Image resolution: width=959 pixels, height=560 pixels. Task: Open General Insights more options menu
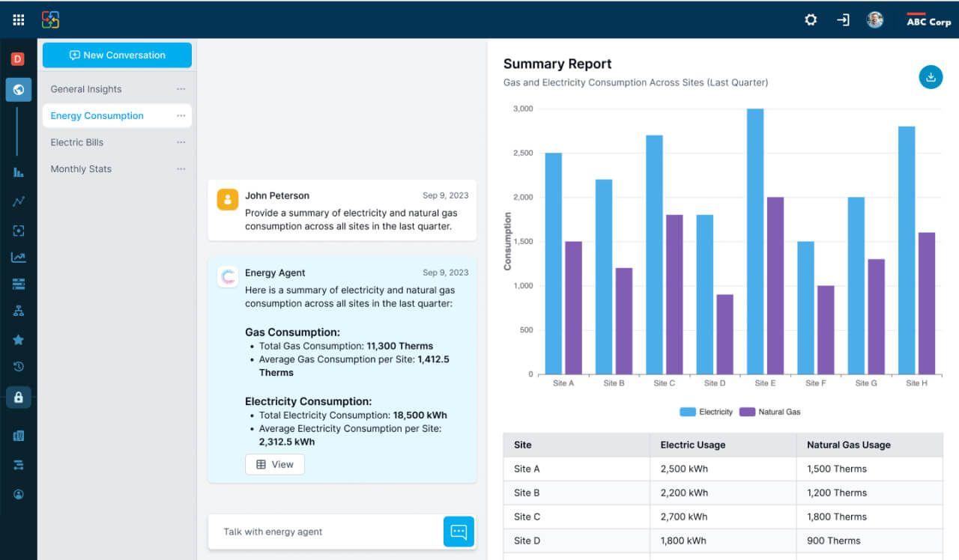[x=181, y=89]
